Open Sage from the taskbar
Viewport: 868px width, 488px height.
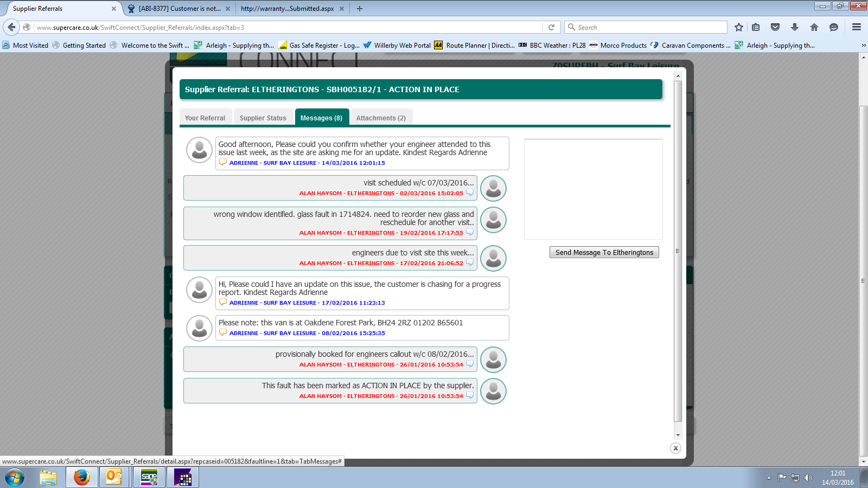pos(149,478)
